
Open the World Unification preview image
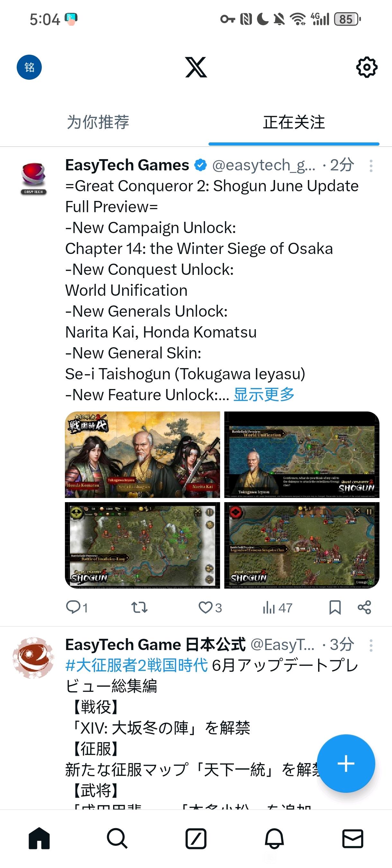[x=302, y=455]
